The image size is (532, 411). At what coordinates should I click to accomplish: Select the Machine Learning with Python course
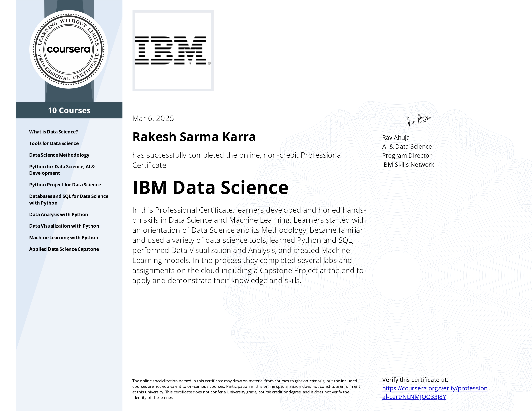coord(64,237)
